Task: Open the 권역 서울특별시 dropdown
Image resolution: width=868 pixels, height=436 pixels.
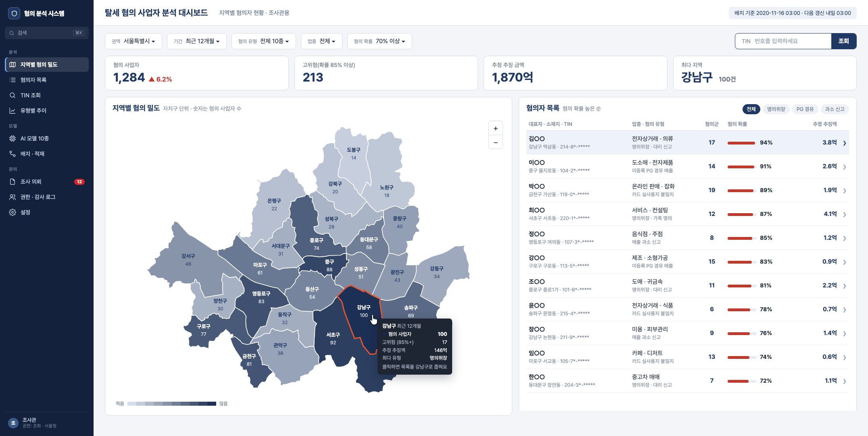Action: point(134,41)
